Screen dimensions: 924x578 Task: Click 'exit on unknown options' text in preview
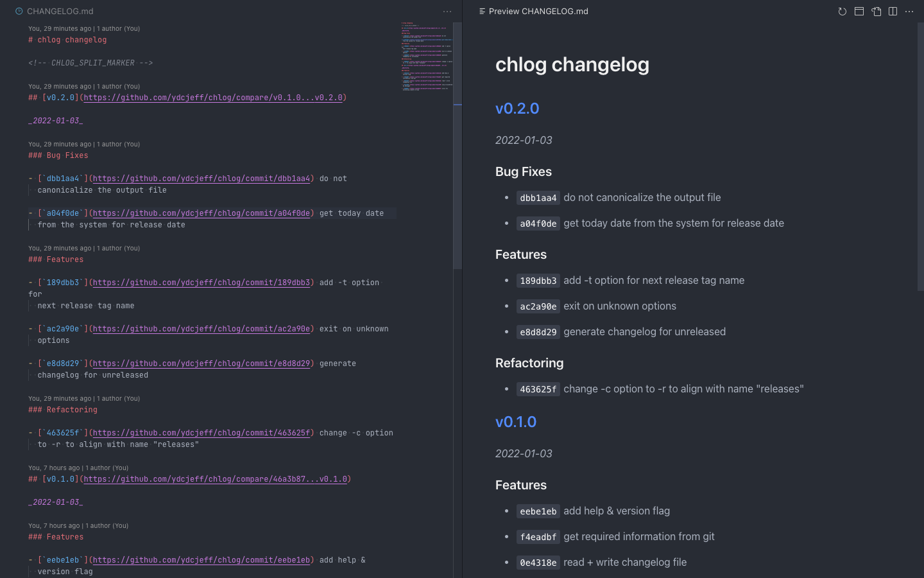[620, 306]
